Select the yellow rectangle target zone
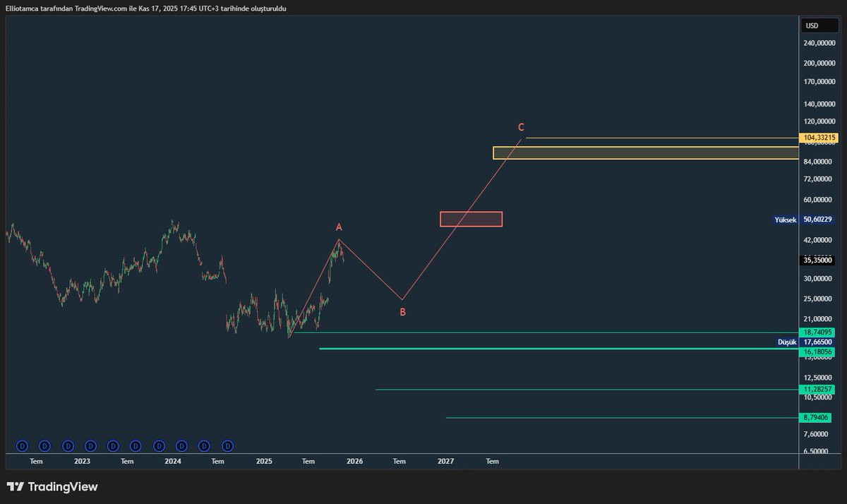847x504 pixels. [645, 152]
